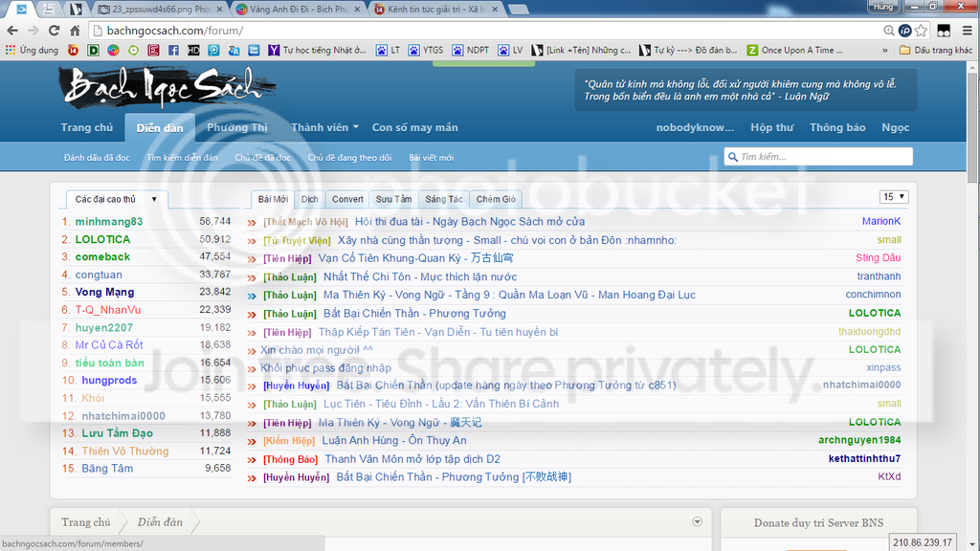The height and width of the screenshot is (551, 980).
Task: Open the Chrome hamburger menu
Action: pos(965,31)
